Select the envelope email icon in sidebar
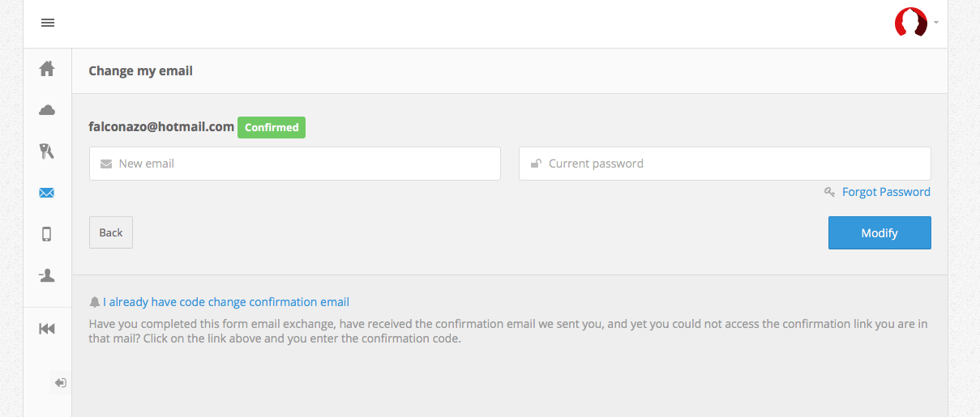The image size is (980, 417). pyautogui.click(x=47, y=193)
